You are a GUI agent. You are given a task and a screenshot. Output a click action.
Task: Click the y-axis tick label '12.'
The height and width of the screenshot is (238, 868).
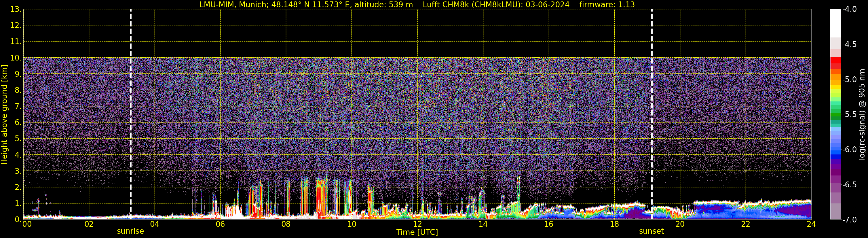pyautogui.click(x=16, y=26)
